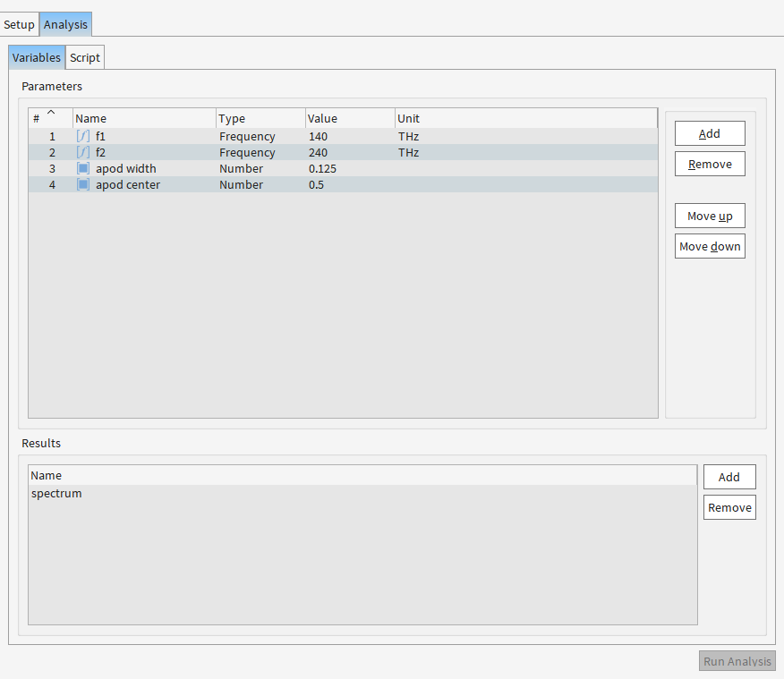Click the Frequency type cell for f1
The image size is (784, 679).
pyautogui.click(x=247, y=136)
